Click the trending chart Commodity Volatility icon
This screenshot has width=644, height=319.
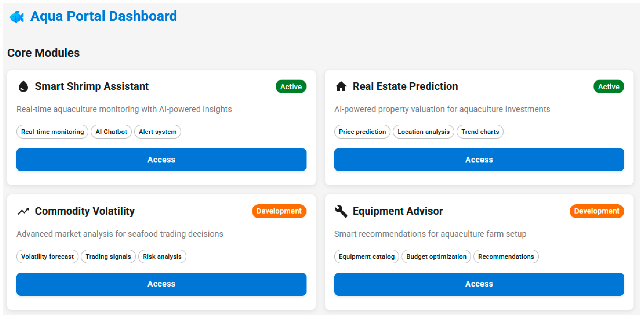pyautogui.click(x=23, y=211)
